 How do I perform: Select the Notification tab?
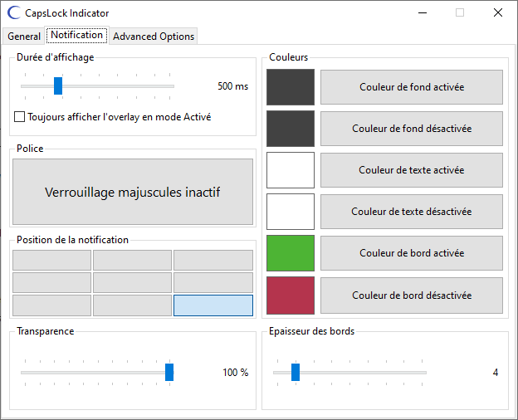coord(77,35)
